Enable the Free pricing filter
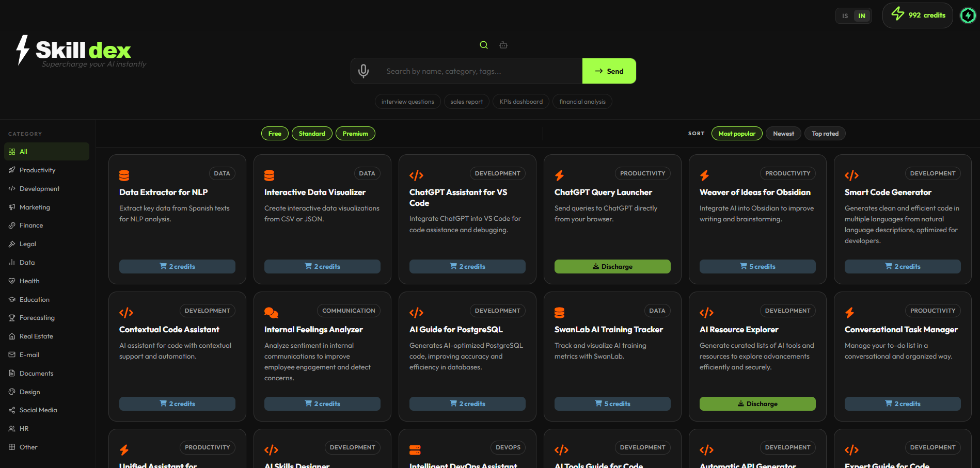The height and width of the screenshot is (468, 980). 275,133
